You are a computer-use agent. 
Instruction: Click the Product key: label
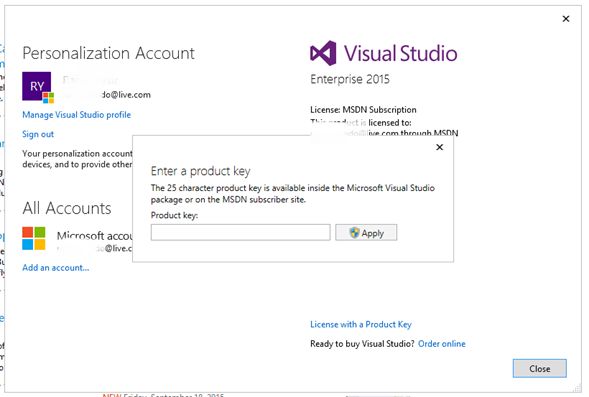pyautogui.click(x=174, y=215)
